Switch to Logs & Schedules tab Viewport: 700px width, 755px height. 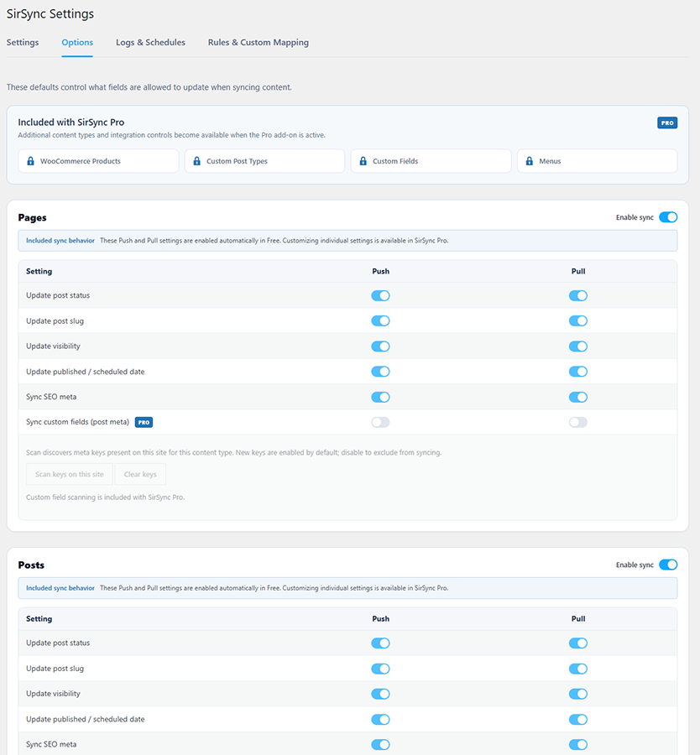(x=150, y=43)
